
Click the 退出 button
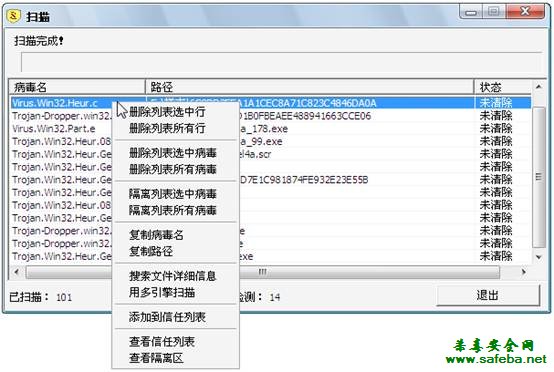click(x=488, y=295)
